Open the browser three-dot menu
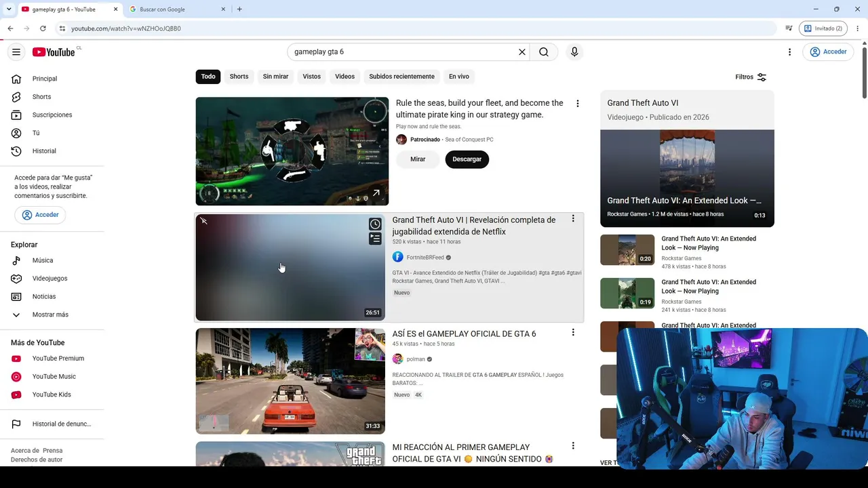This screenshot has width=868, height=488. tap(858, 28)
